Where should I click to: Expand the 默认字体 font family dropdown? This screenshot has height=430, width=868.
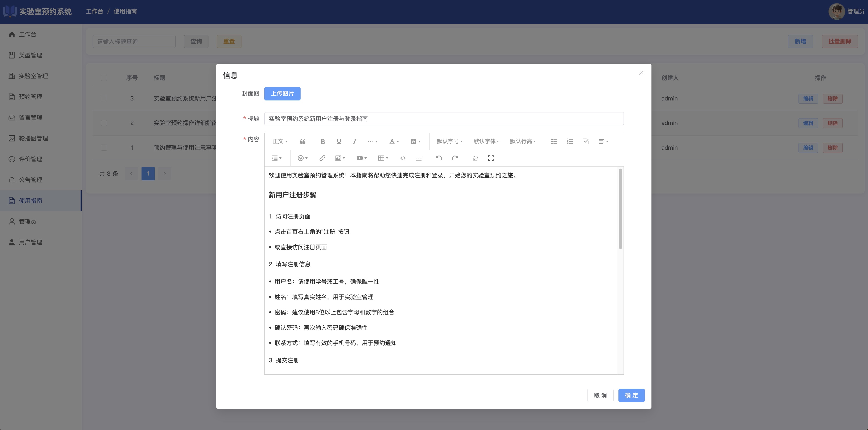486,142
